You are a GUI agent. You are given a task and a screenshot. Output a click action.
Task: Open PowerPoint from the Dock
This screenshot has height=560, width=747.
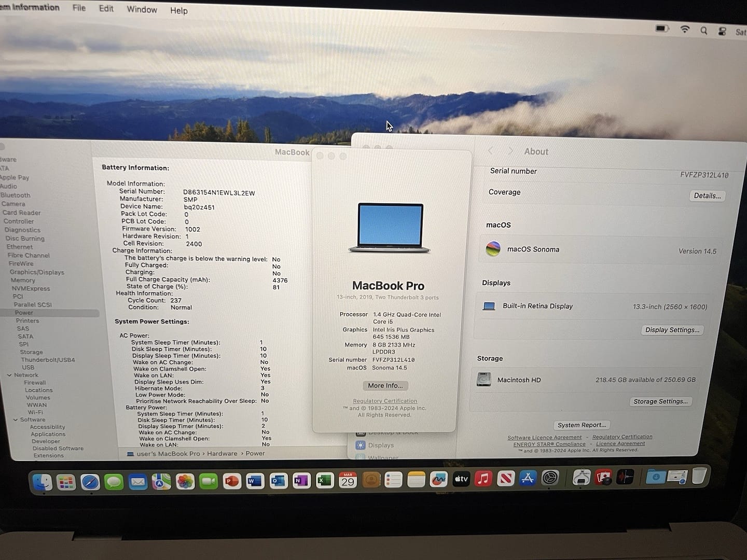tap(232, 482)
